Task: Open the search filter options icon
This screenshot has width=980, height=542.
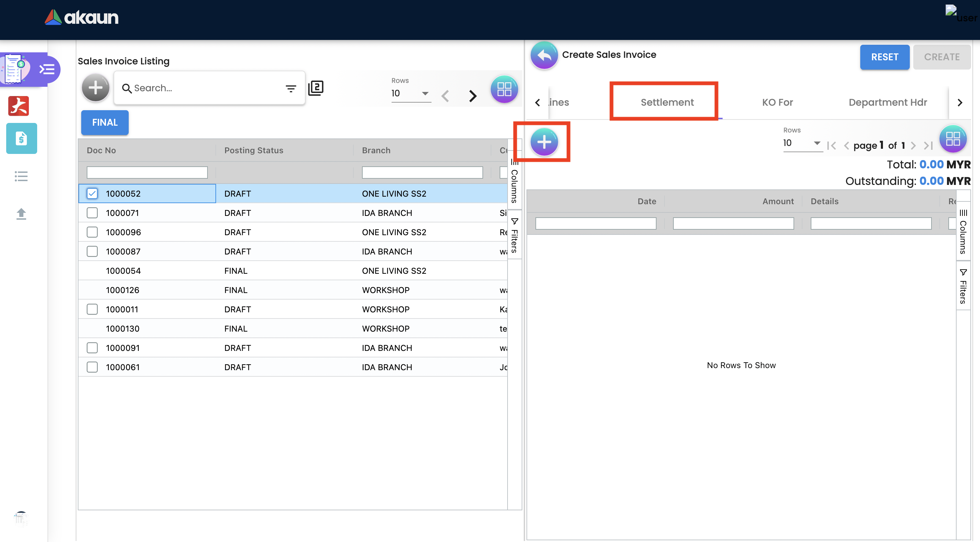Action: [291, 88]
